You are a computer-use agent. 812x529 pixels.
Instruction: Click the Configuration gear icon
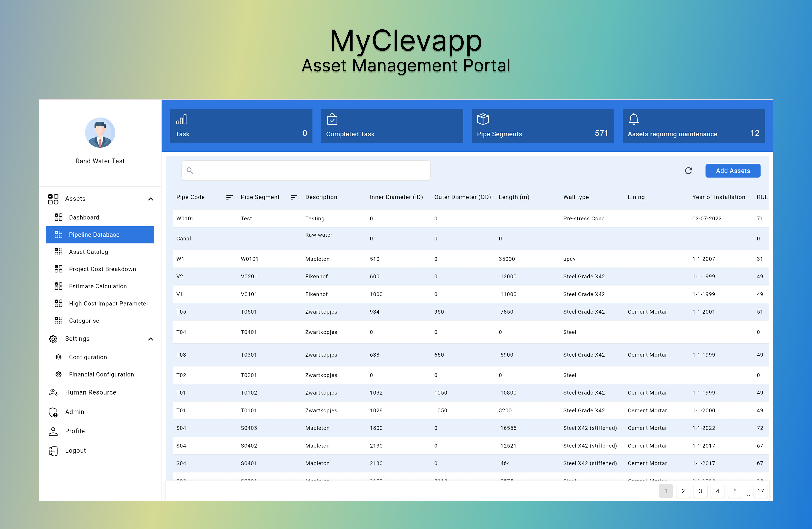pos(59,357)
